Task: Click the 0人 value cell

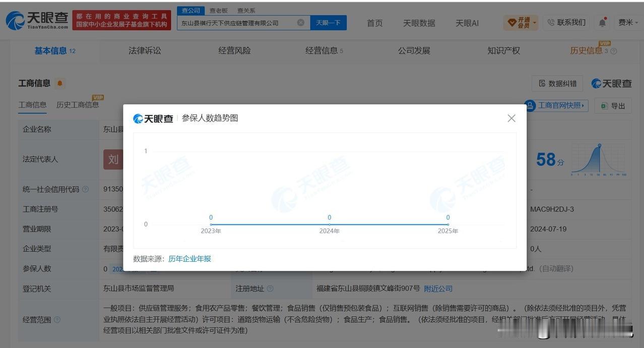Action: [535, 249]
